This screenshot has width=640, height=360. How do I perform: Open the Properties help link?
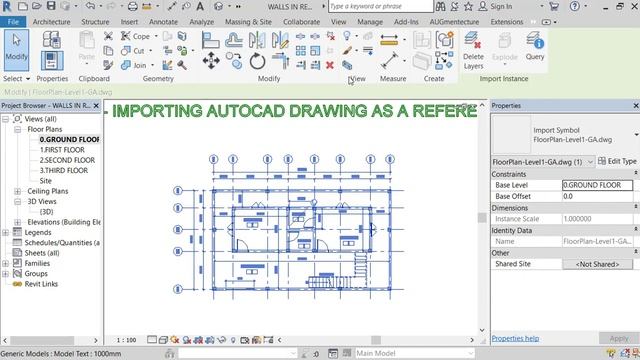(515, 338)
